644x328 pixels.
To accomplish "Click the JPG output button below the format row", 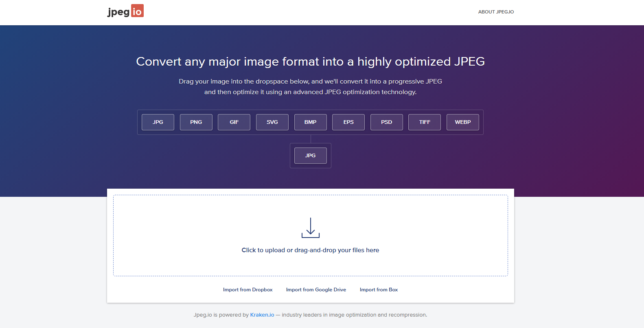I will click(310, 156).
